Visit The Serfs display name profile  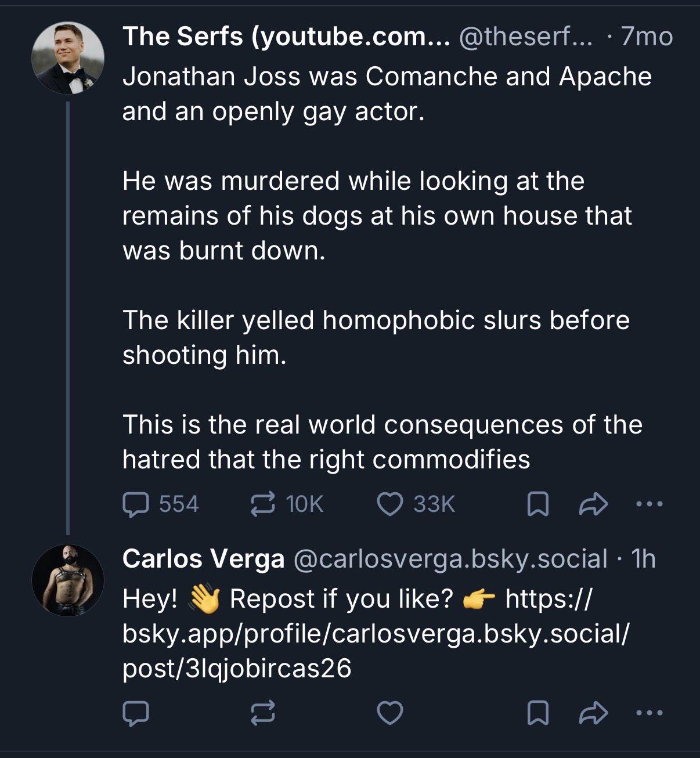(286, 37)
